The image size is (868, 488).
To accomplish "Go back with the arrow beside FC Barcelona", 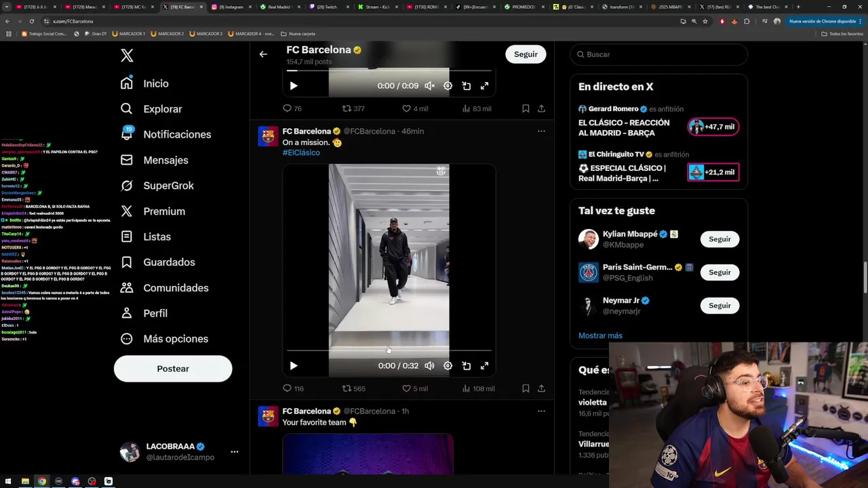I will click(x=263, y=54).
